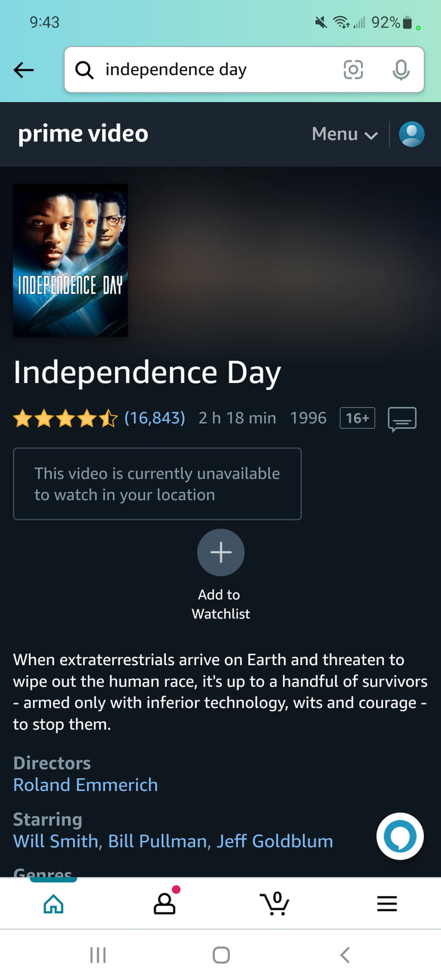
Task: Go to the Amazon home tab
Action: [54, 904]
